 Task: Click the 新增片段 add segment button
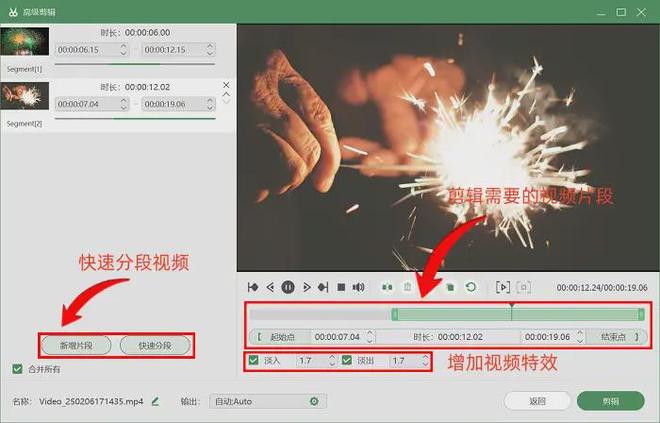(76, 346)
